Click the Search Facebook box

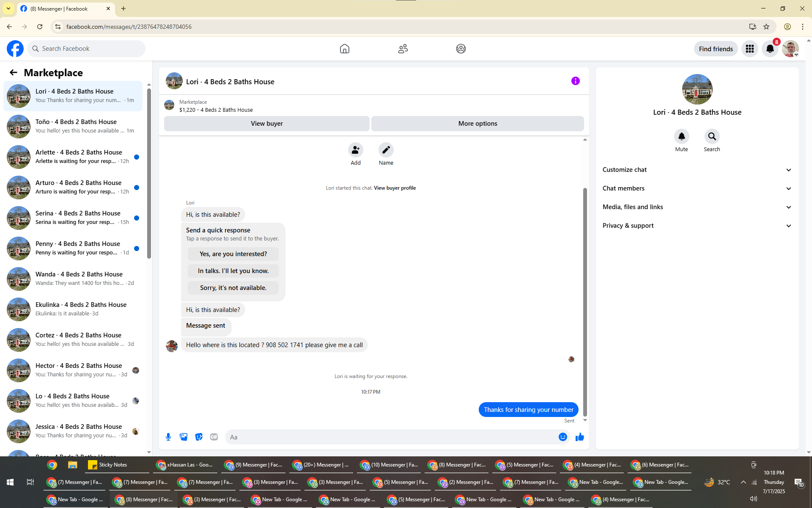click(86, 49)
